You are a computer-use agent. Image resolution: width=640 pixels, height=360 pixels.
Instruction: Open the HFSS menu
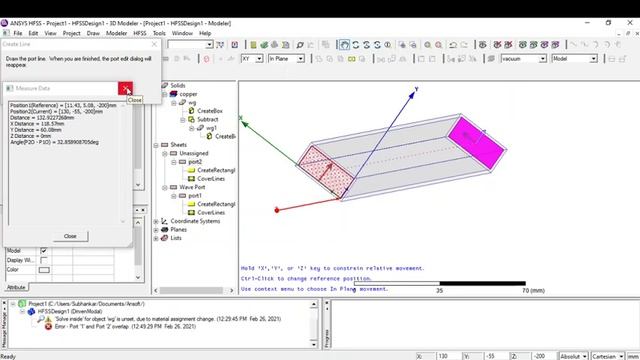[140, 33]
